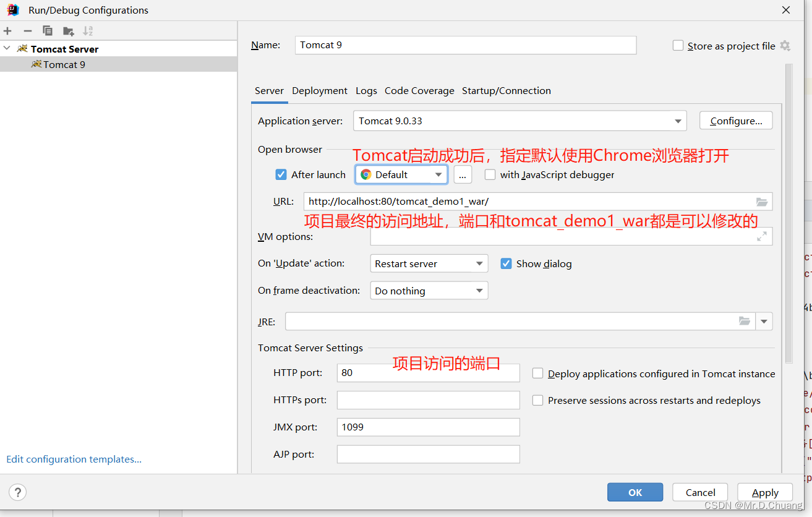Expand the VM options field
812x517 pixels.
[762, 236]
